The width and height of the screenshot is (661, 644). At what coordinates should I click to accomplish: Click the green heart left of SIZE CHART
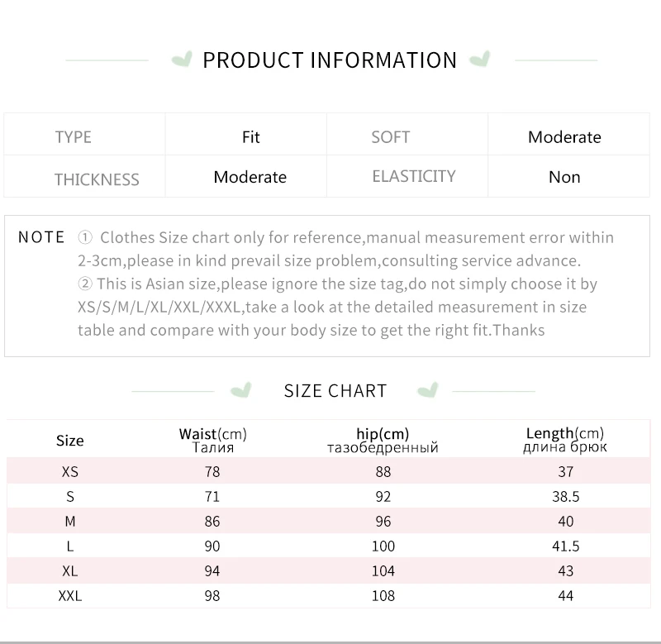240,390
